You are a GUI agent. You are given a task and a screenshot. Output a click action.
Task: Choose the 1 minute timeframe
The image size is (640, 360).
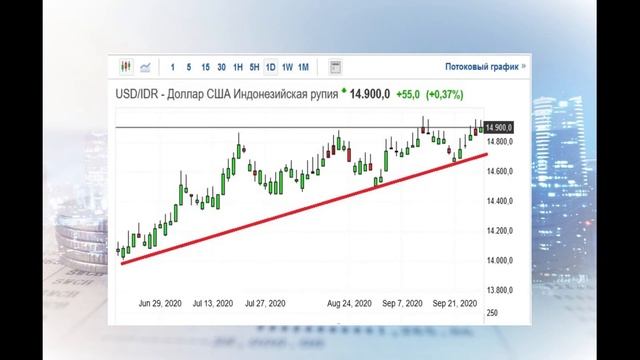pos(173,67)
